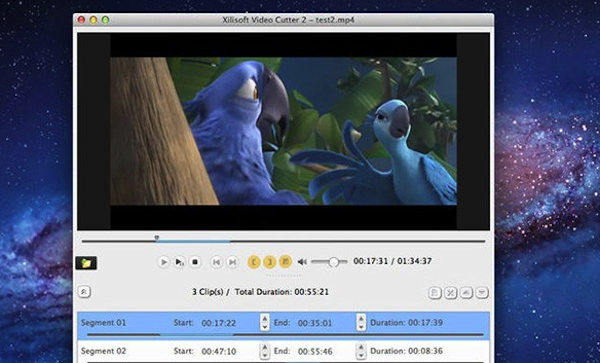The height and width of the screenshot is (363, 600).
Task: Click the page icon button above the segment list
Action: click(x=434, y=293)
